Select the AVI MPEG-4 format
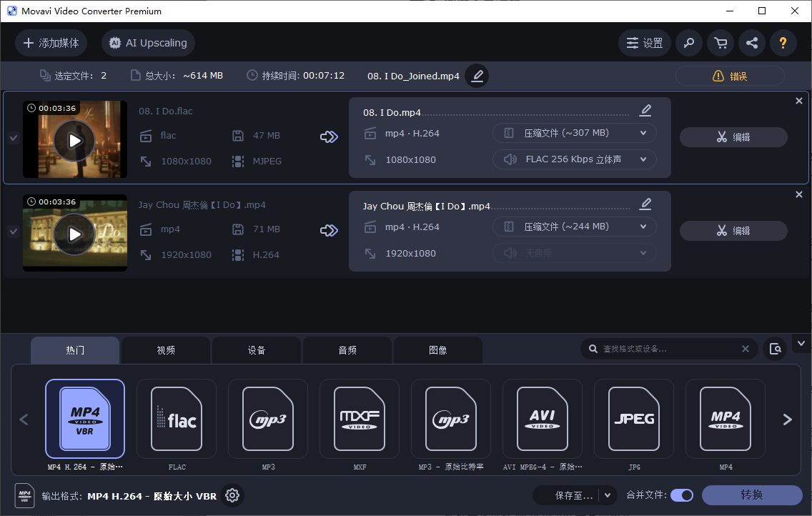 [542, 419]
